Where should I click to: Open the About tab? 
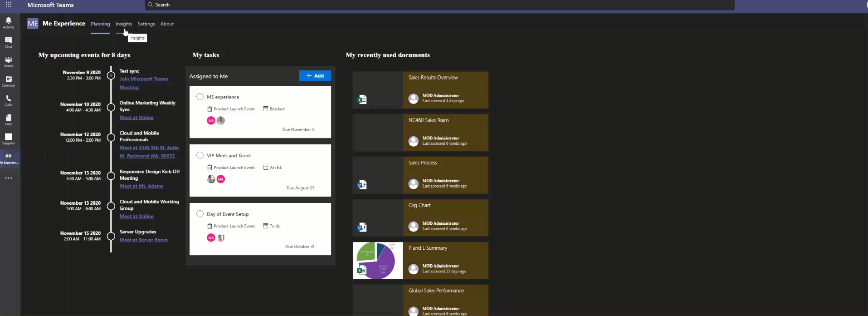pos(167,24)
